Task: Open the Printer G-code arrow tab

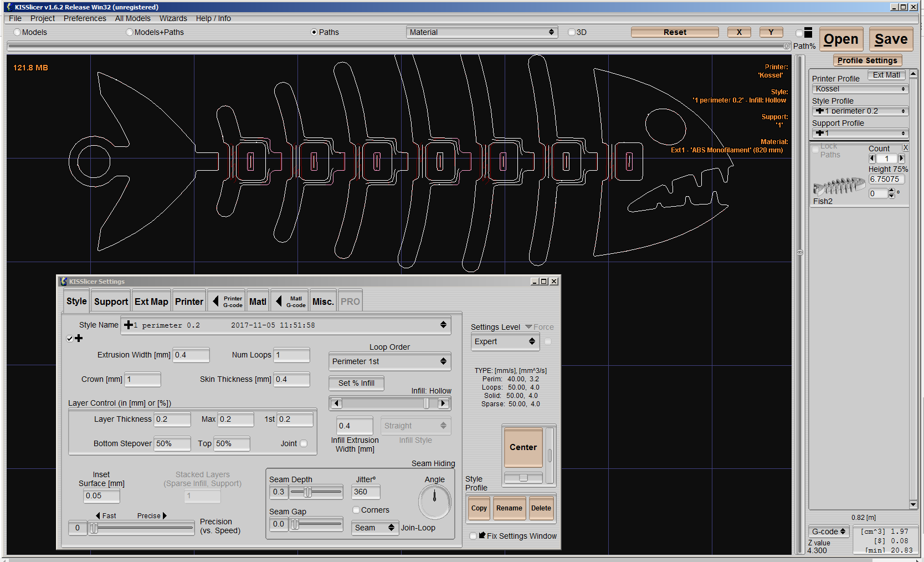Action: pos(227,302)
